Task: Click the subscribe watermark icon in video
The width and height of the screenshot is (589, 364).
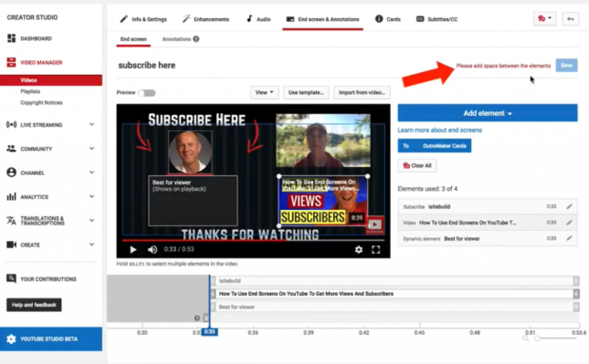Action: coord(374,225)
